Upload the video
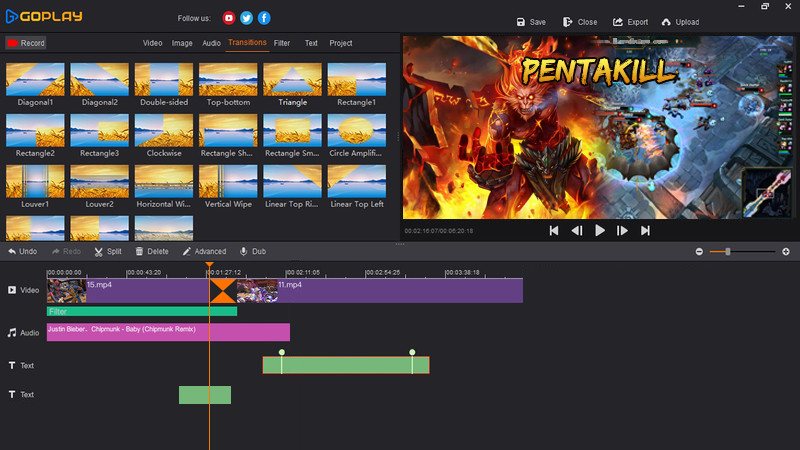The width and height of the screenshot is (800, 450). [x=681, y=22]
